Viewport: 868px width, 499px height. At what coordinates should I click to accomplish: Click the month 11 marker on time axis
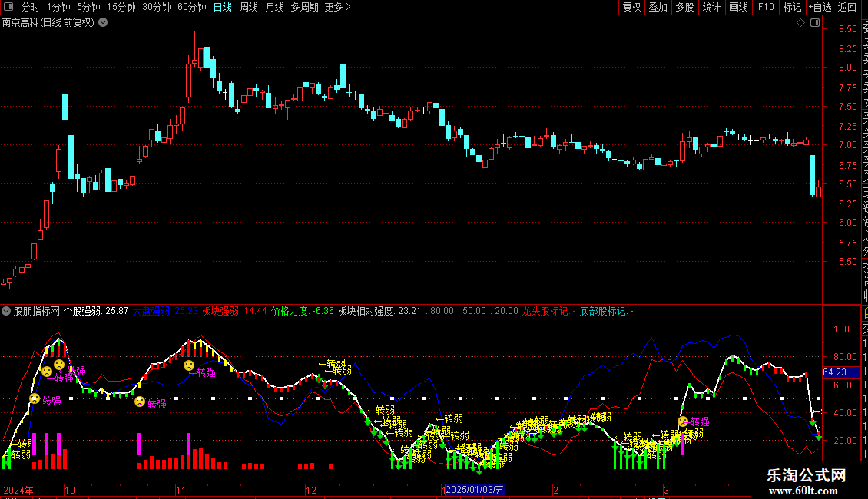click(x=181, y=490)
